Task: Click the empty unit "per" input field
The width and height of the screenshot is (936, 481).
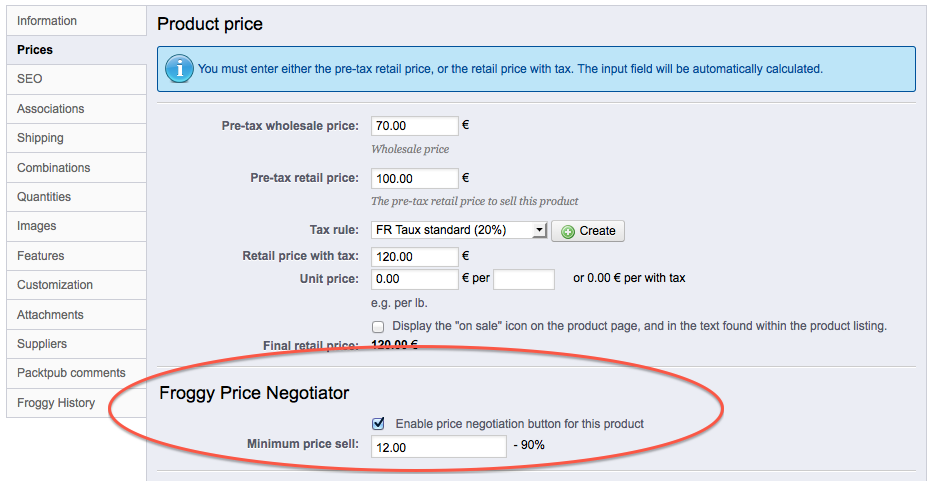Action: [524, 279]
